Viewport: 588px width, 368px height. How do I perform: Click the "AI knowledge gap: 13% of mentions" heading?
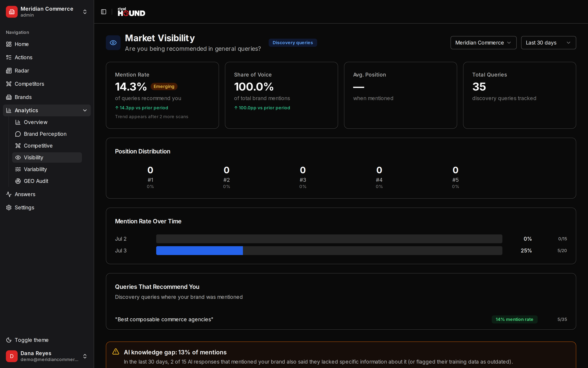pos(175,352)
